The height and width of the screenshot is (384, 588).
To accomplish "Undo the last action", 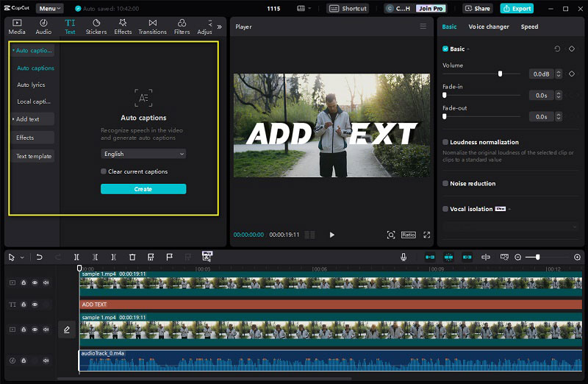I will pos(39,257).
